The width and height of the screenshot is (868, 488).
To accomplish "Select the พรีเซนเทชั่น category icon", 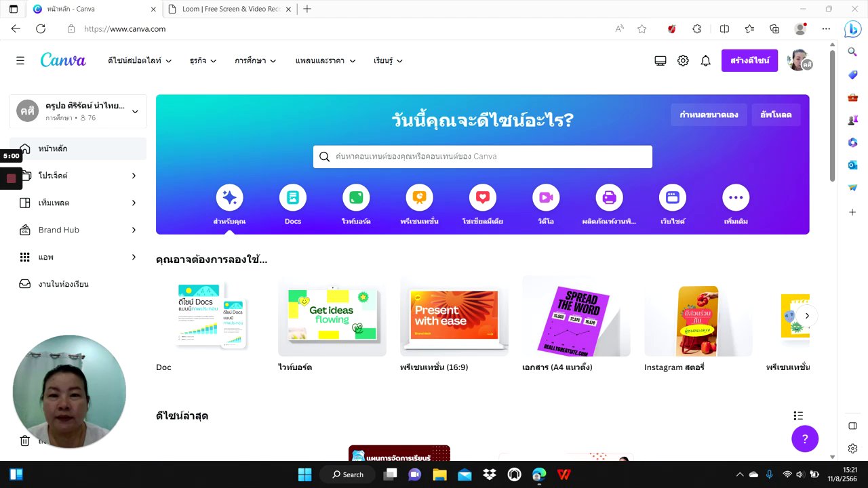I will click(x=419, y=197).
